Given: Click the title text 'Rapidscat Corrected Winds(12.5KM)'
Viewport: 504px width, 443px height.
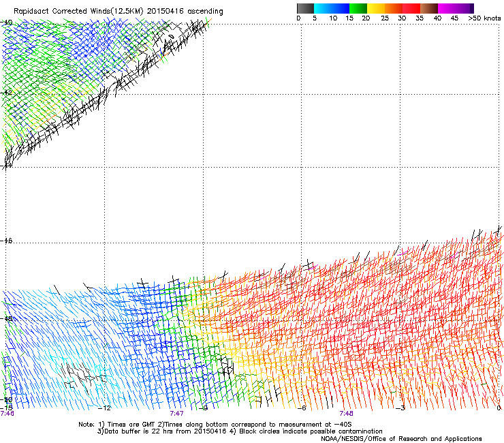Looking at the screenshot, I should tap(78, 12).
